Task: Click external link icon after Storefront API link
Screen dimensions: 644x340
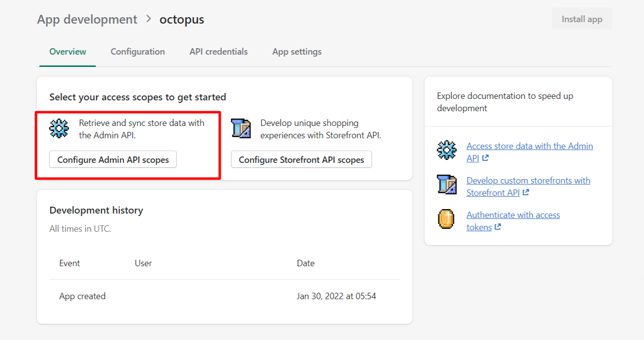Action: coord(526,192)
